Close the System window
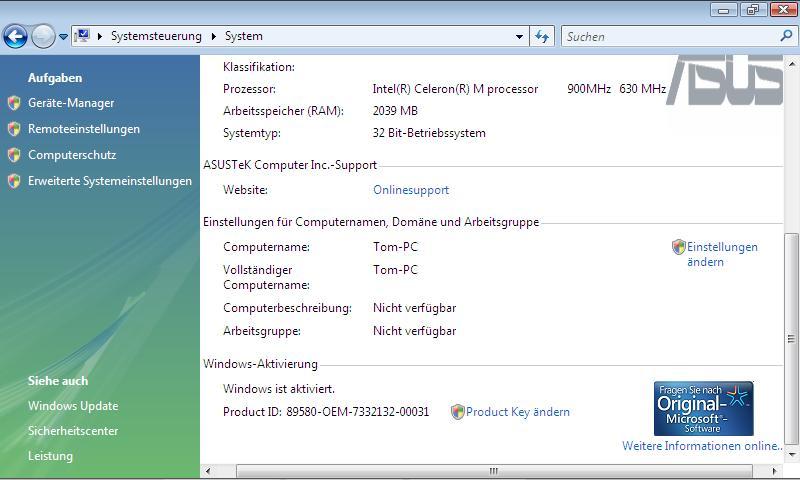Screen dimensions: 800x480 click(783, 10)
